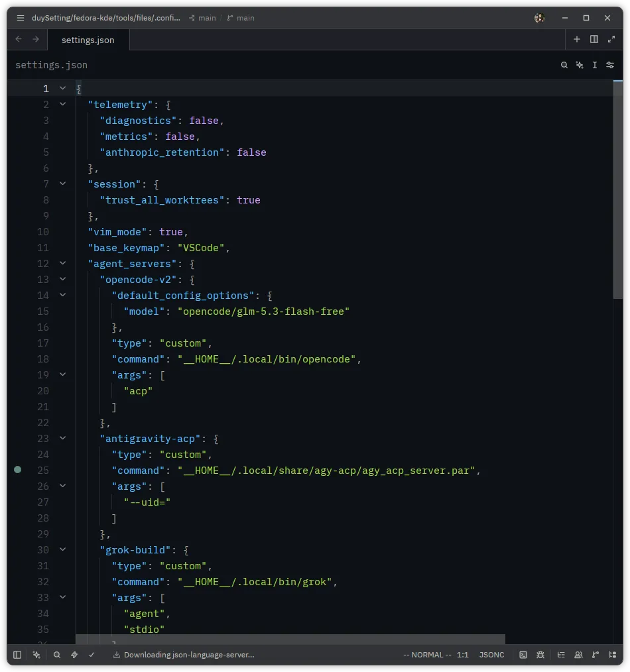Collapse the root object fold on line 1
Viewport: 630px width, 672px height.
(62, 88)
